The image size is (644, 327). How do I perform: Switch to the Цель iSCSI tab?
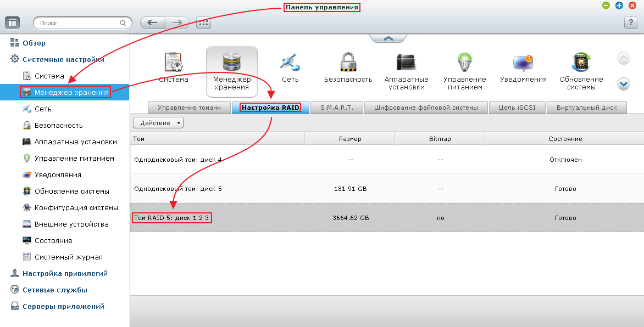(517, 108)
